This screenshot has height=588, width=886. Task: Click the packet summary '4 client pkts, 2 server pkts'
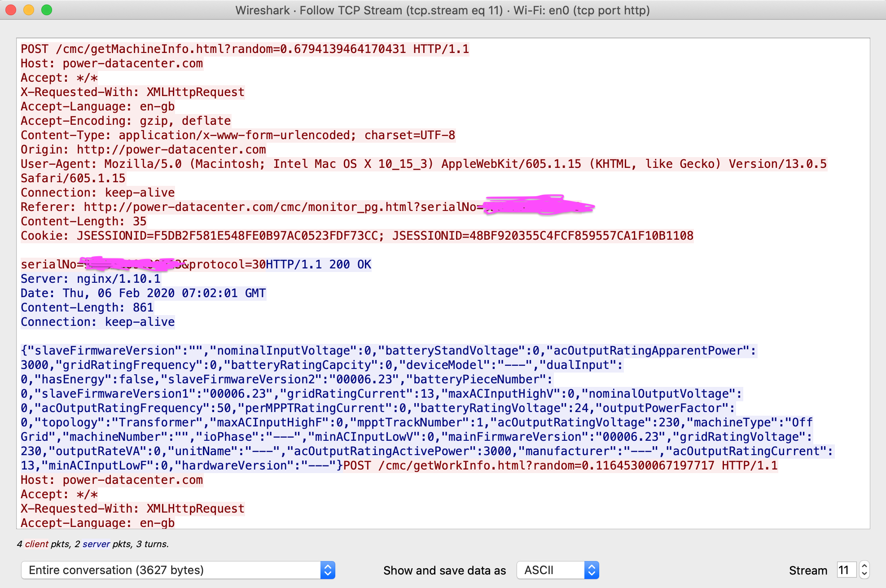(x=92, y=544)
